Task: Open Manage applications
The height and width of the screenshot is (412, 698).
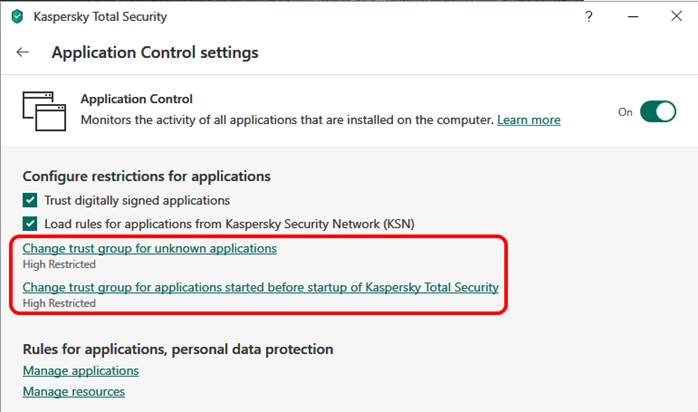Action: [x=81, y=371]
